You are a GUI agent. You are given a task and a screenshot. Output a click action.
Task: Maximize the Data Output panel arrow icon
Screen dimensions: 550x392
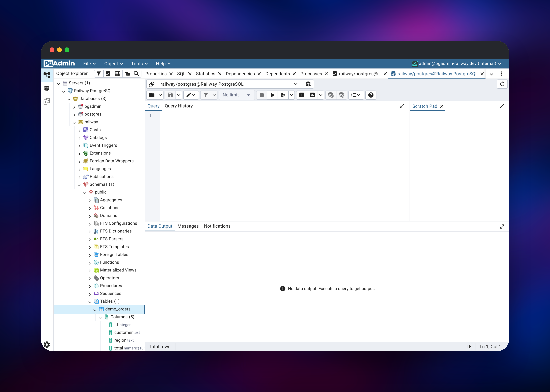point(502,226)
